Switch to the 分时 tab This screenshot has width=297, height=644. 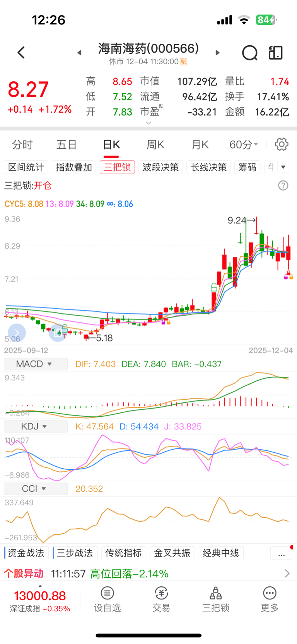click(x=22, y=144)
